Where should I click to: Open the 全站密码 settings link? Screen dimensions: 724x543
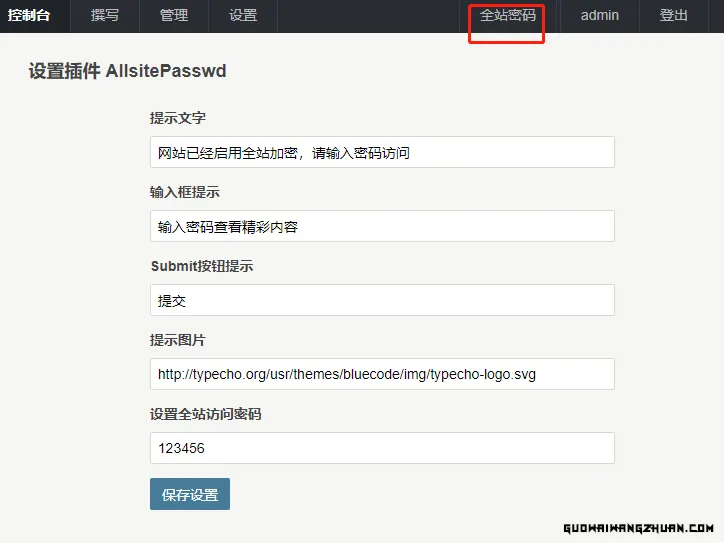coord(507,15)
